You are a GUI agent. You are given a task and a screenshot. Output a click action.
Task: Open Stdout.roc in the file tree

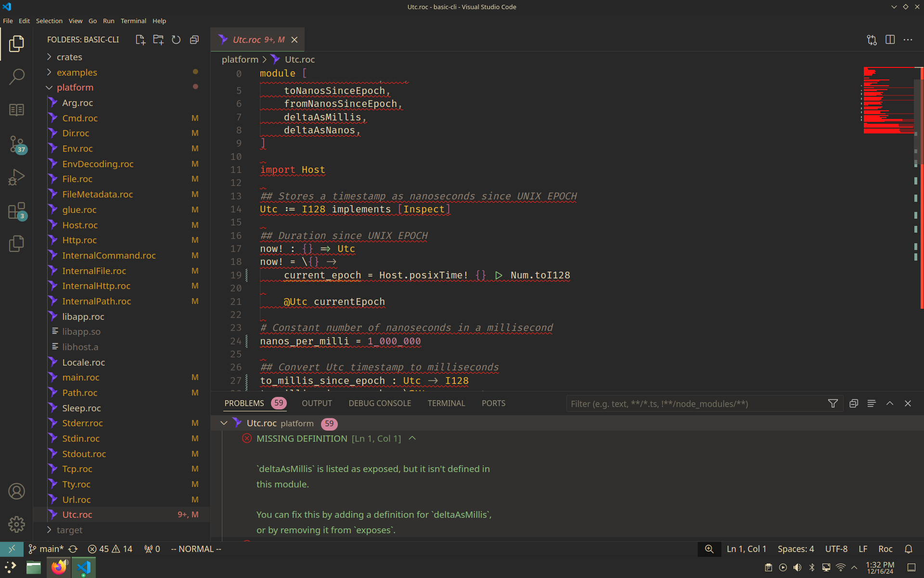pyautogui.click(x=84, y=454)
